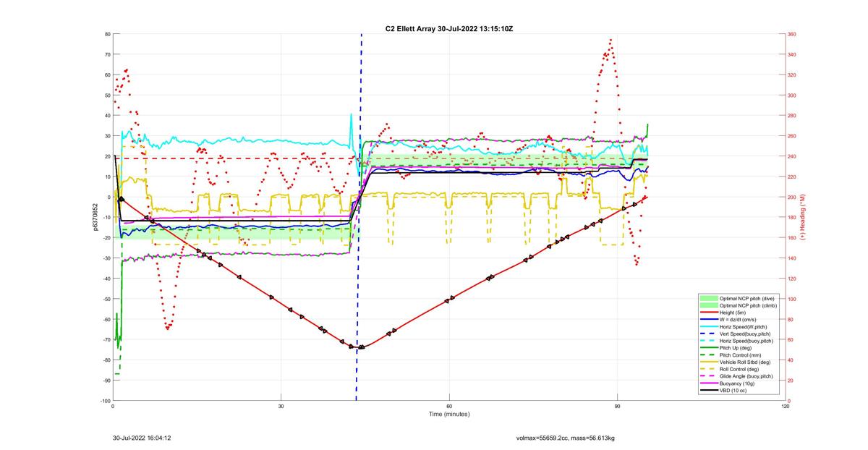Click the '(+) Heading (°M)' right axis label
The width and height of the screenshot is (868, 450).
coord(802,217)
